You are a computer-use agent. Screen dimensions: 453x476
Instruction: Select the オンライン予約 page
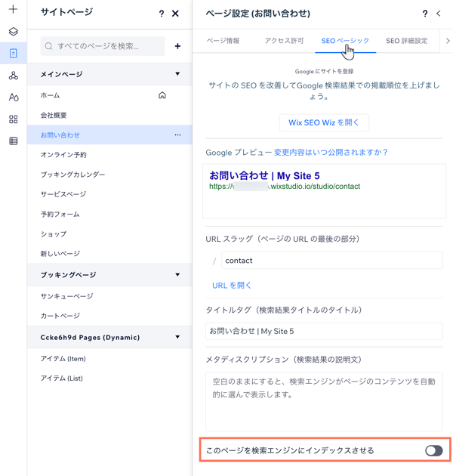click(109, 155)
